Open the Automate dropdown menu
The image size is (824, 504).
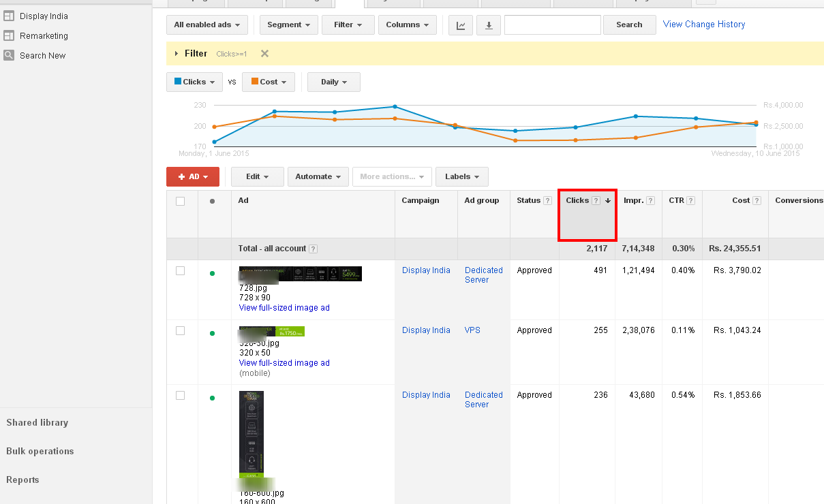[318, 176]
